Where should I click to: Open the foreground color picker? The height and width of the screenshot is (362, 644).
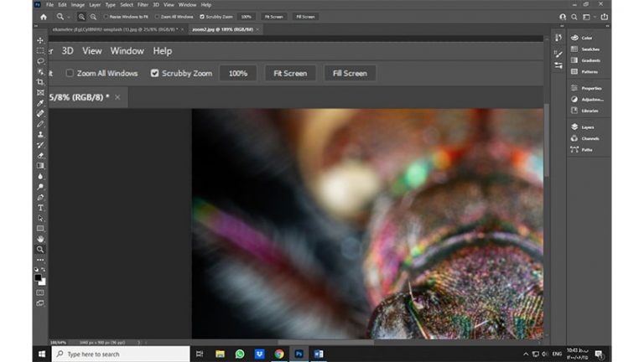pos(38,278)
